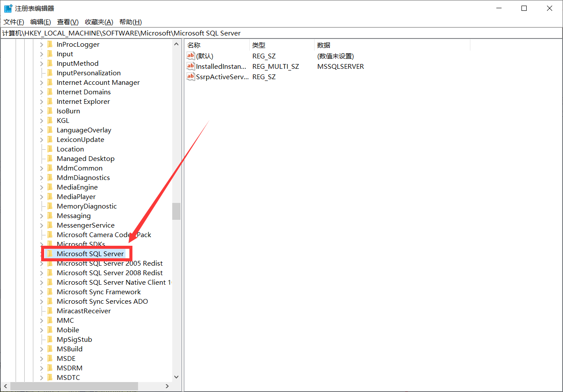The image size is (563, 392).
Task: Click the REG_MULTI_SZ type cell
Action: click(x=276, y=67)
